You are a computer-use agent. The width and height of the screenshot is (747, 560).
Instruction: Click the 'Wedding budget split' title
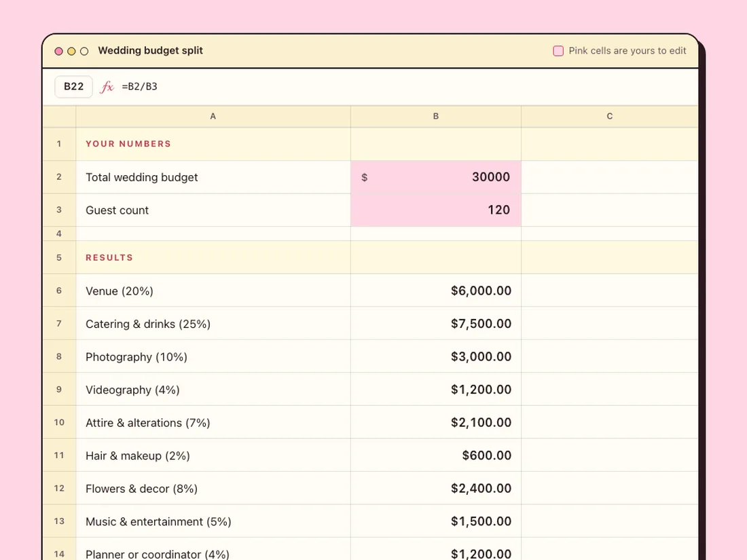click(151, 50)
